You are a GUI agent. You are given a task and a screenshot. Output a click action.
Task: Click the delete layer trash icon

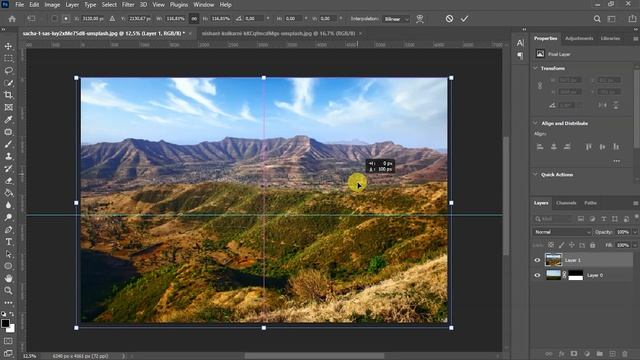(625, 353)
